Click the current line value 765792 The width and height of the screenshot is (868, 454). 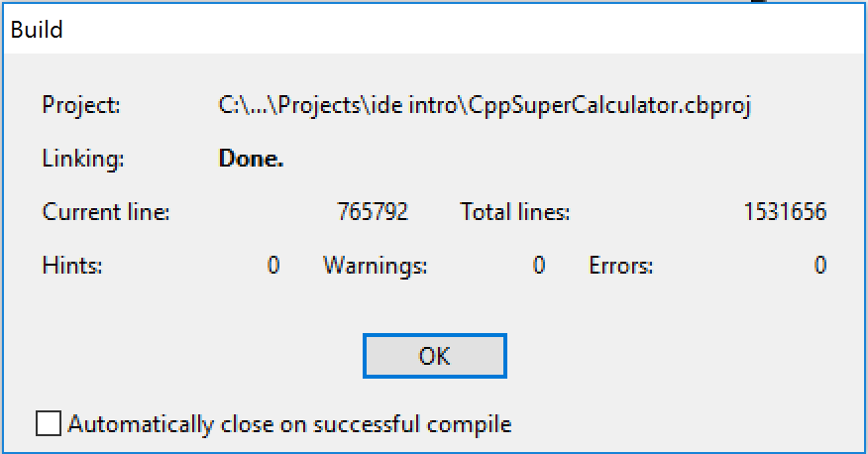click(373, 212)
